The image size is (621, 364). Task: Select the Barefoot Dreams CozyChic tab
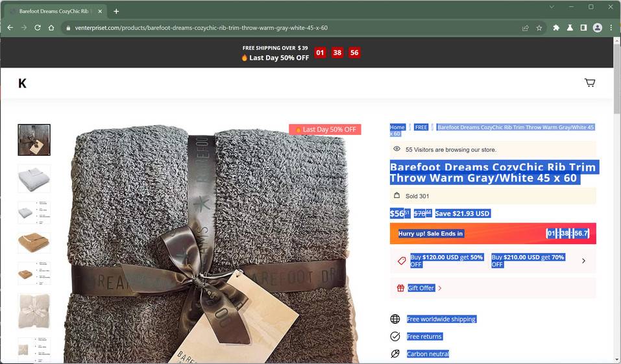click(x=54, y=12)
